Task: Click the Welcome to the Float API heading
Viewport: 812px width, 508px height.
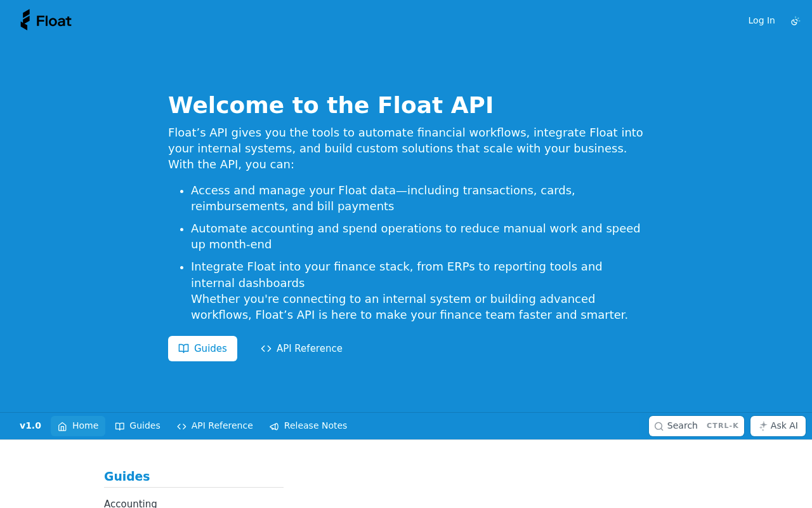Action: point(331,105)
